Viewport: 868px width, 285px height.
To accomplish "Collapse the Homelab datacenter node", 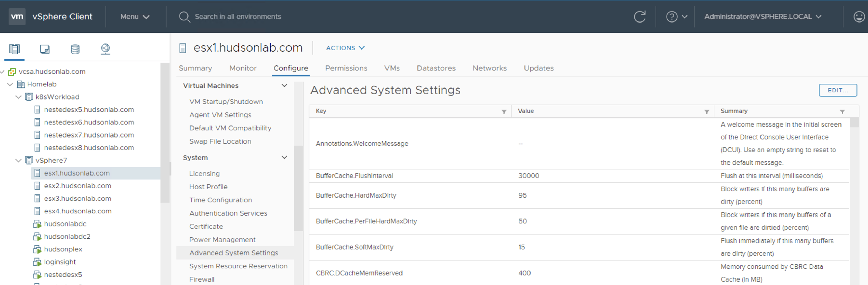I will (10, 84).
